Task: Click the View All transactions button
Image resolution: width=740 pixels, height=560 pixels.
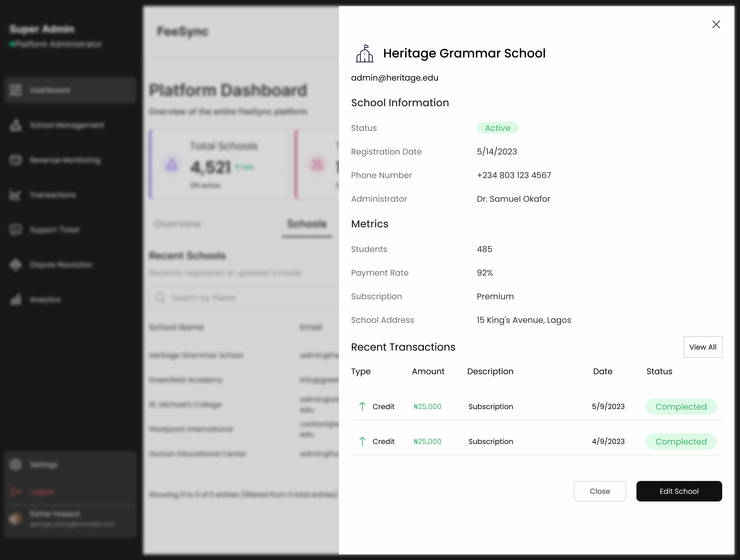Action: coord(703,347)
